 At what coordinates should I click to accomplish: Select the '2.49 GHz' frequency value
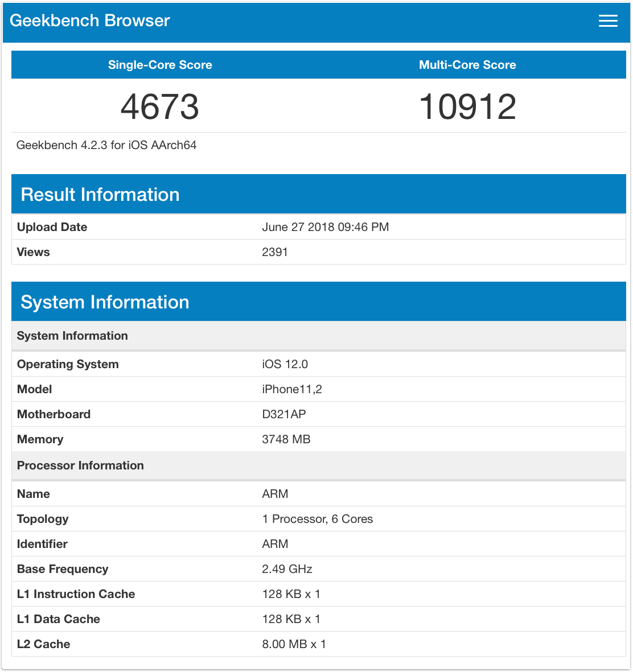[x=287, y=568]
